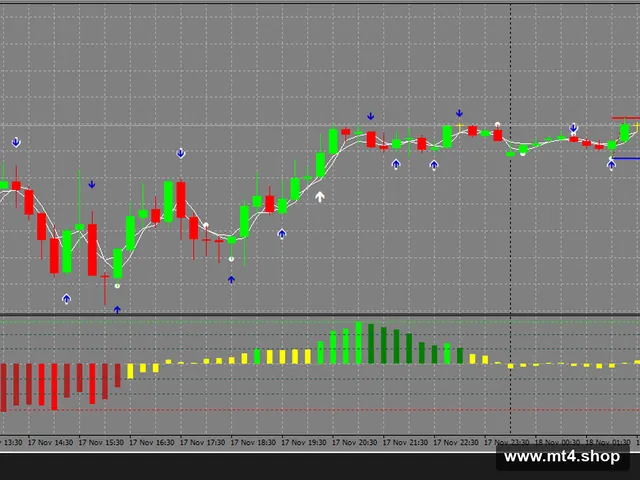Click the large white up arrow signal

(320, 197)
